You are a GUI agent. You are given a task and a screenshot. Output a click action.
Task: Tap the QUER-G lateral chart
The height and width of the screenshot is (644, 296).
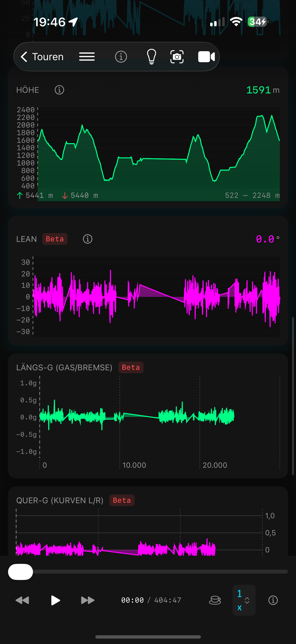point(139,532)
